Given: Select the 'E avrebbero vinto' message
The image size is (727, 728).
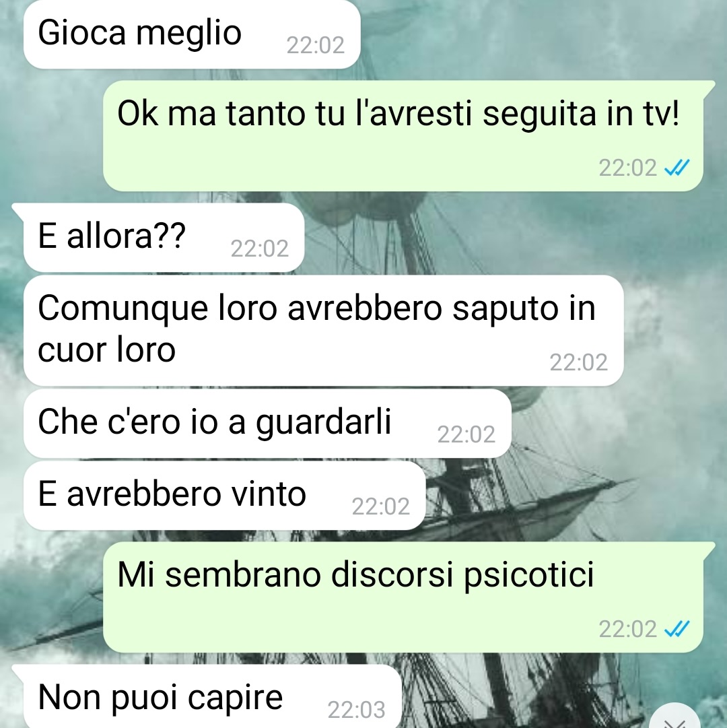Looking at the screenshot, I should click(225, 496).
